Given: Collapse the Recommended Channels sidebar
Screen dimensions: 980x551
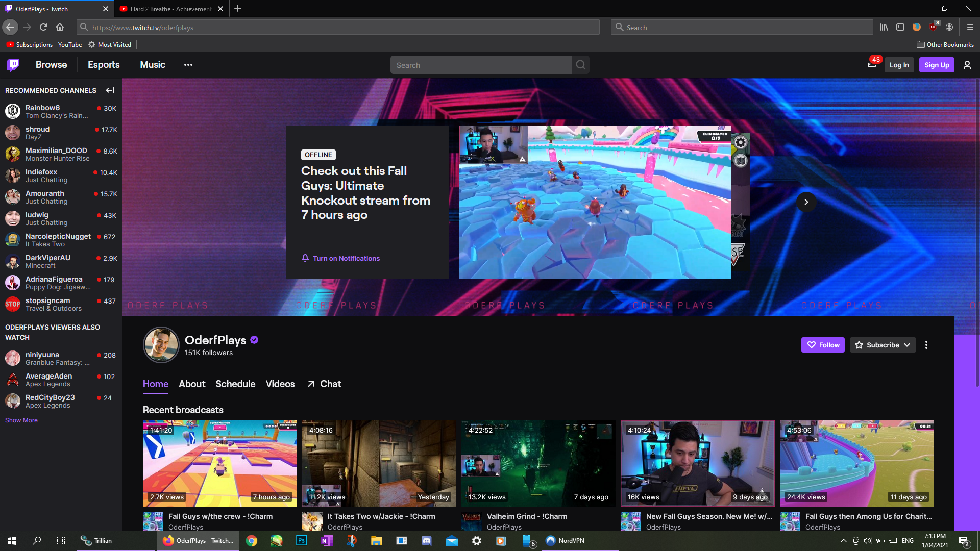Looking at the screenshot, I should 110,90.
